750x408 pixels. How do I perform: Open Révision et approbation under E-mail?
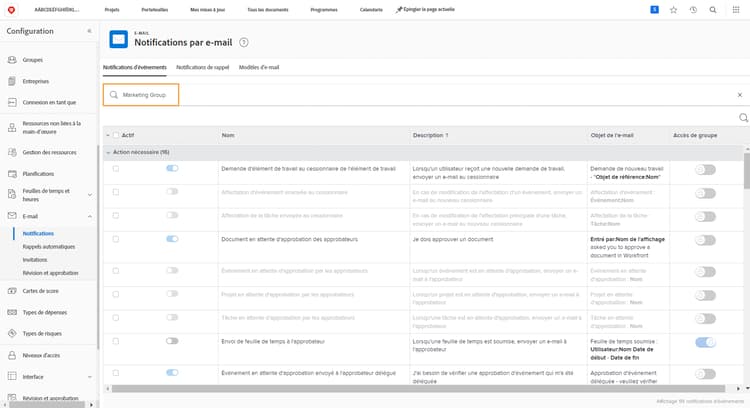pyautogui.click(x=50, y=273)
